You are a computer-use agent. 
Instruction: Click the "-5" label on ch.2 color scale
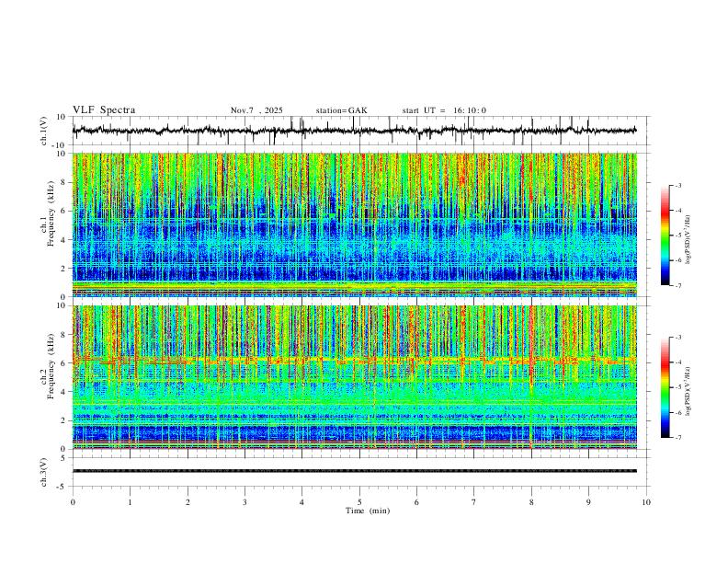click(x=678, y=387)
